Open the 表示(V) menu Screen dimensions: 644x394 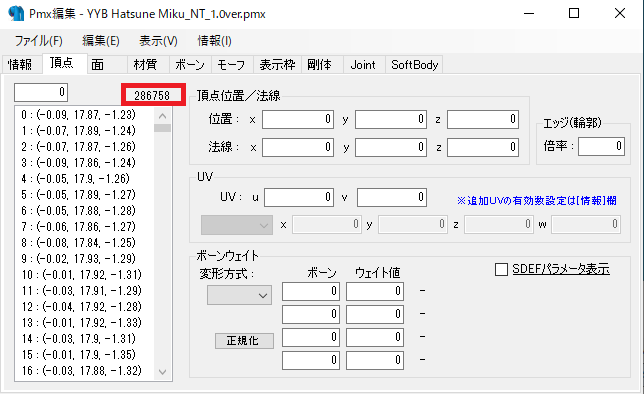pos(158,41)
